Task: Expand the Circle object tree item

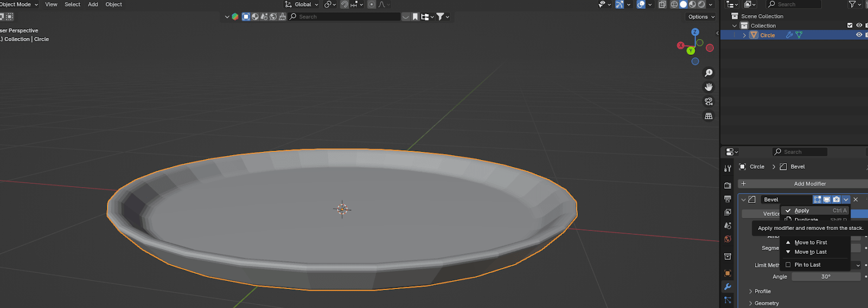Action: [x=744, y=35]
